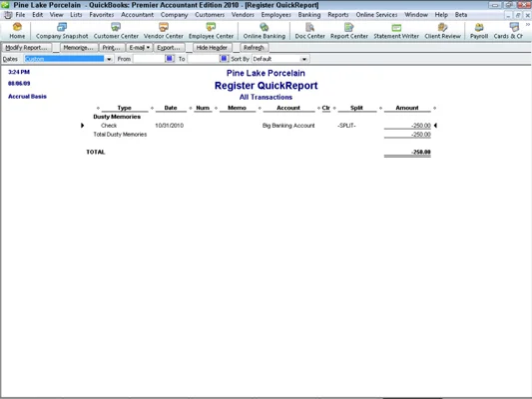This screenshot has width=532, height=399.
Task: Open the E-mail dropdown button
Action: (x=139, y=48)
